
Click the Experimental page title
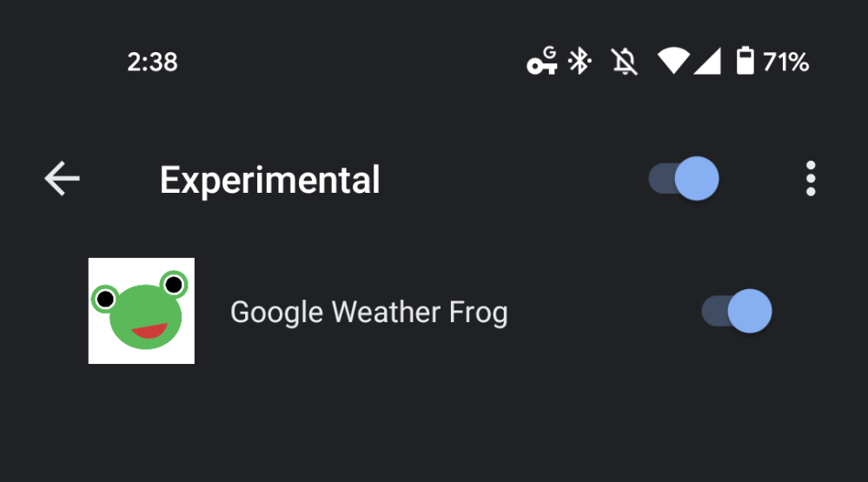269,180
